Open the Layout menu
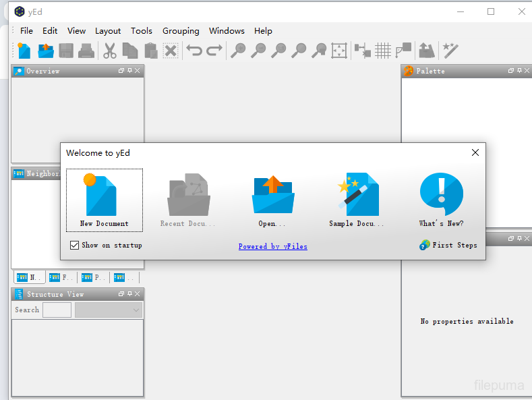 (108, 31)
